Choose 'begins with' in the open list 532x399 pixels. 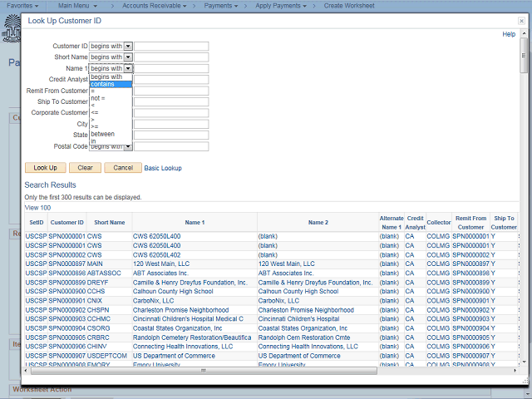pyautogui.click(x=111, y=77)
